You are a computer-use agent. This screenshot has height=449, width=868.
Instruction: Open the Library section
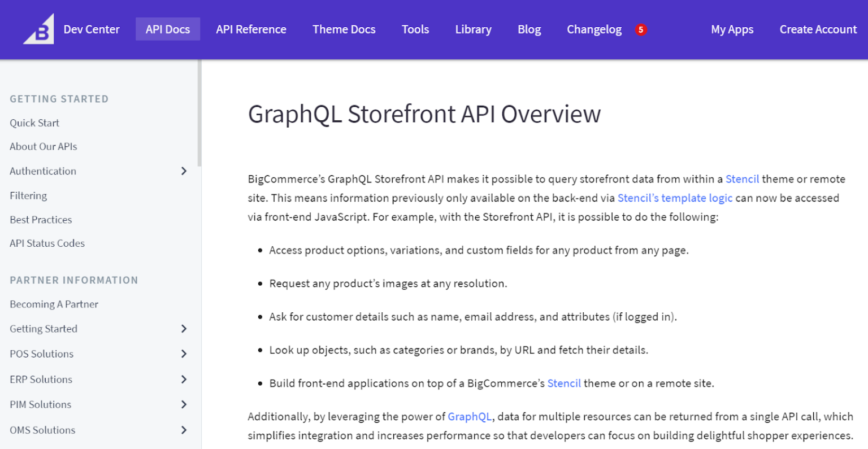473,29
